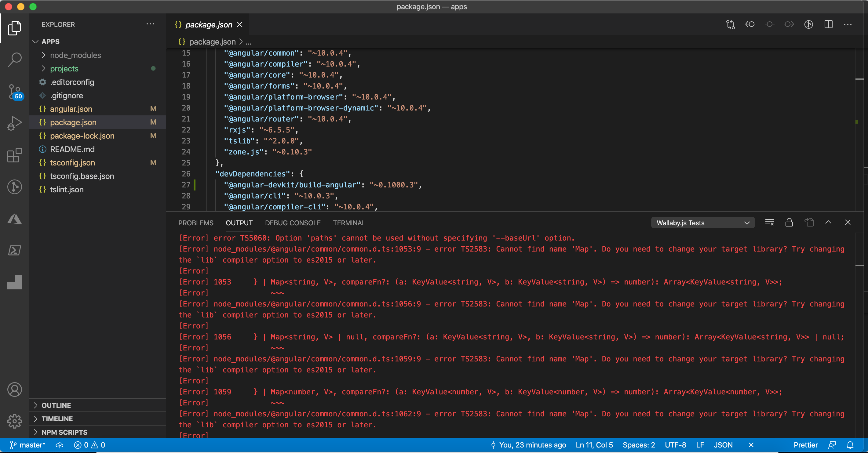Open the Source Control view with 50 changes
The width and height of the screenshot is (868, 453).
14,92
